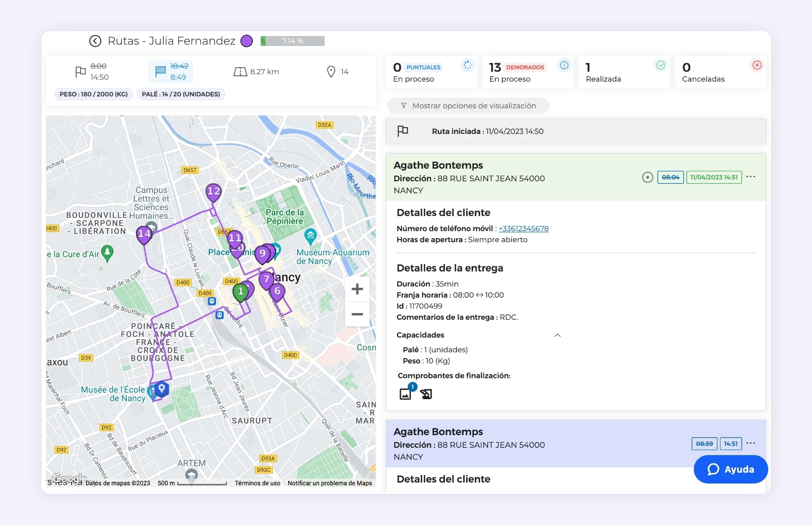The height and width of the screenshot is (525, 812).
Task: Collapse the Capacidades section
Action: pos(558,335)
